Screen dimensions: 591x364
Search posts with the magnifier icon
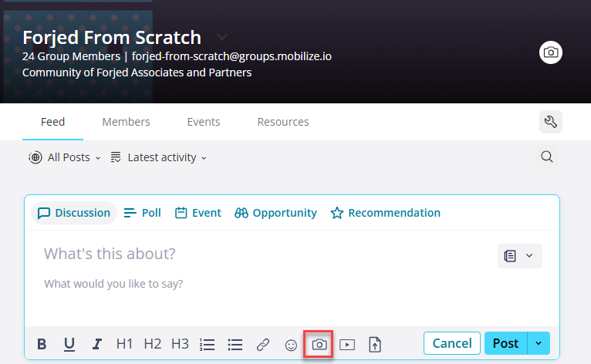[x=547, y=157]
